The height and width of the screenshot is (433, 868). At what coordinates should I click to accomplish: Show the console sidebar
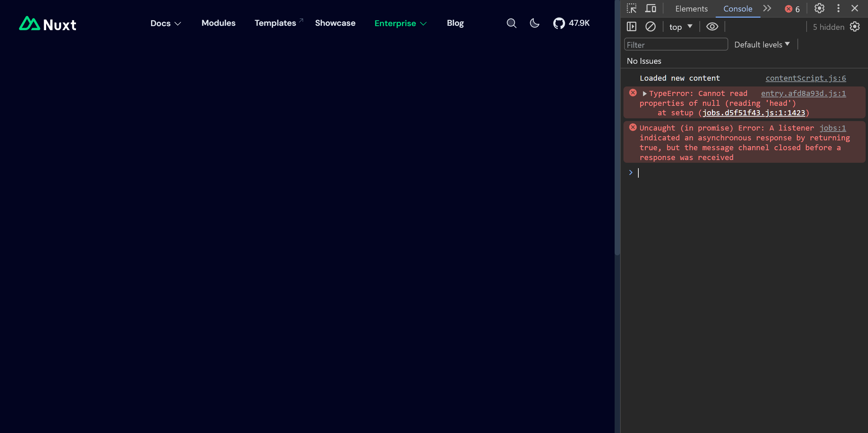[x=632, y=26]
